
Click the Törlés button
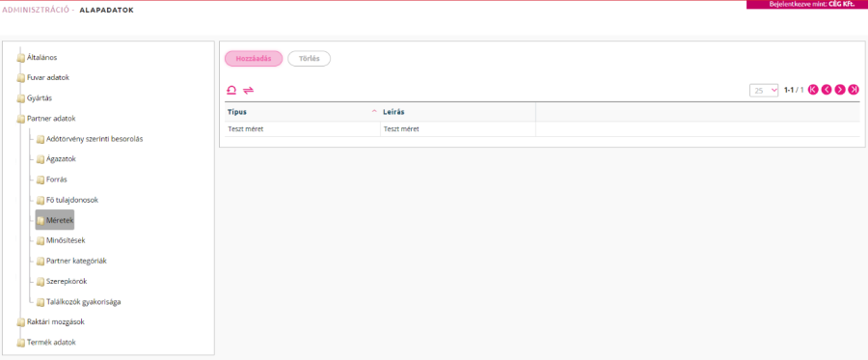(309, 59)
